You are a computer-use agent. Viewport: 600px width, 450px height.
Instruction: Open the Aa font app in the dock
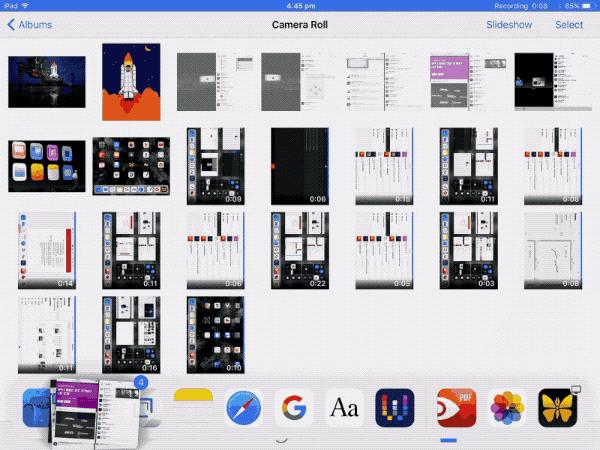344,408
